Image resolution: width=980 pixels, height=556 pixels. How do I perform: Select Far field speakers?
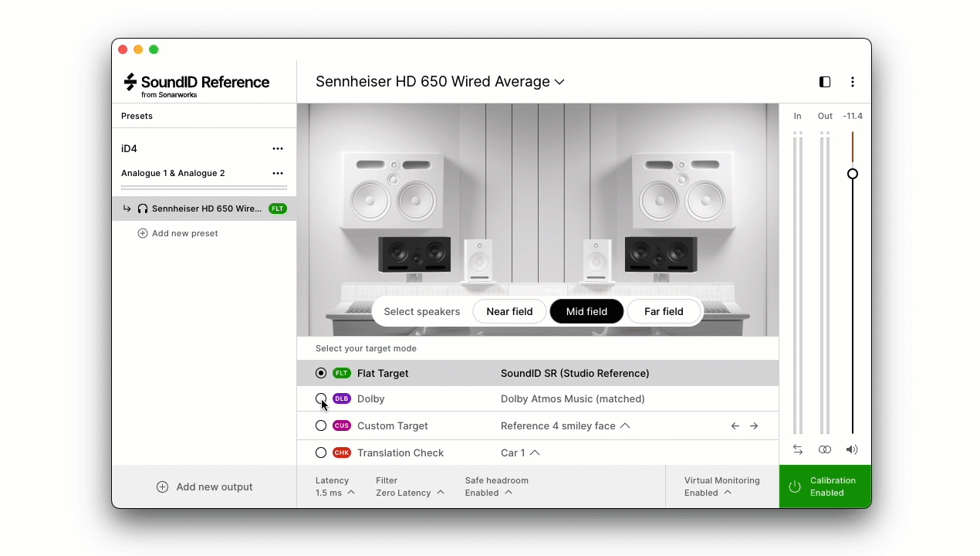click(x=664, y=311)
